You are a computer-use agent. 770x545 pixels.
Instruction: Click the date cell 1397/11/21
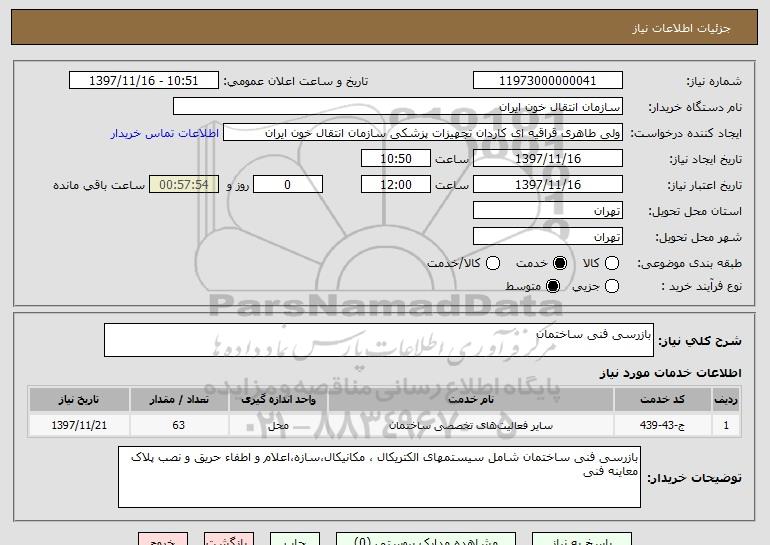click(x=79, y=425)
